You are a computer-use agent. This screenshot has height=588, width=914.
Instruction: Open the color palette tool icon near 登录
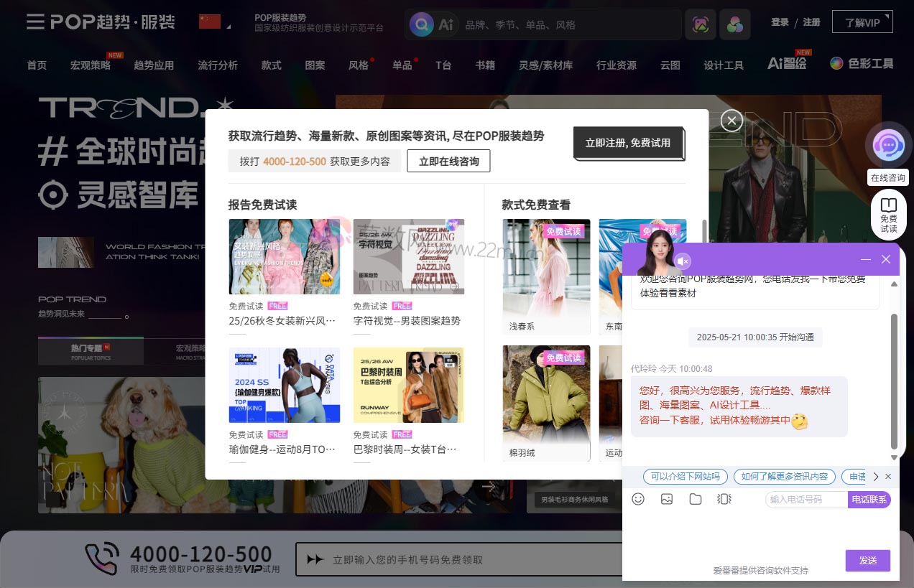click(x=734, y=24)
